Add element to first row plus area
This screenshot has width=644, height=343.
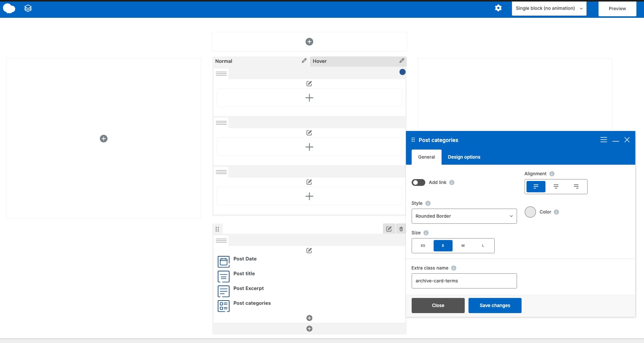pyautogui.click(x=309, y=98)
